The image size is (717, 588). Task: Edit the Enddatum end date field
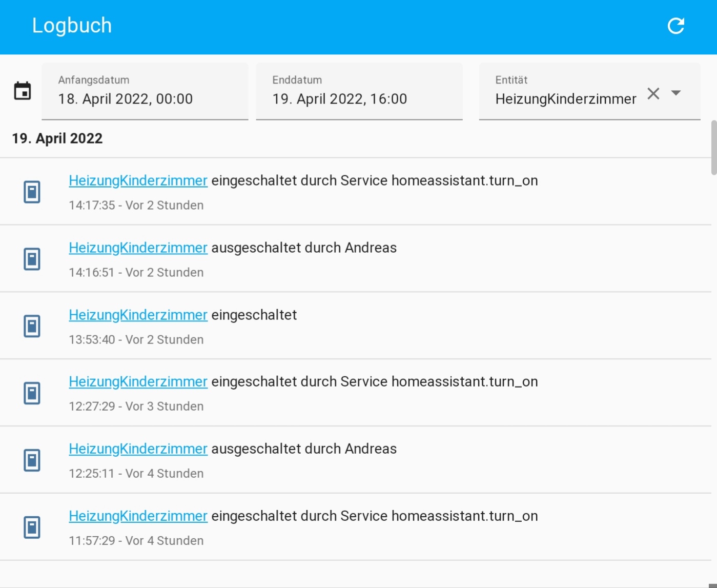(x=359, y=92)
